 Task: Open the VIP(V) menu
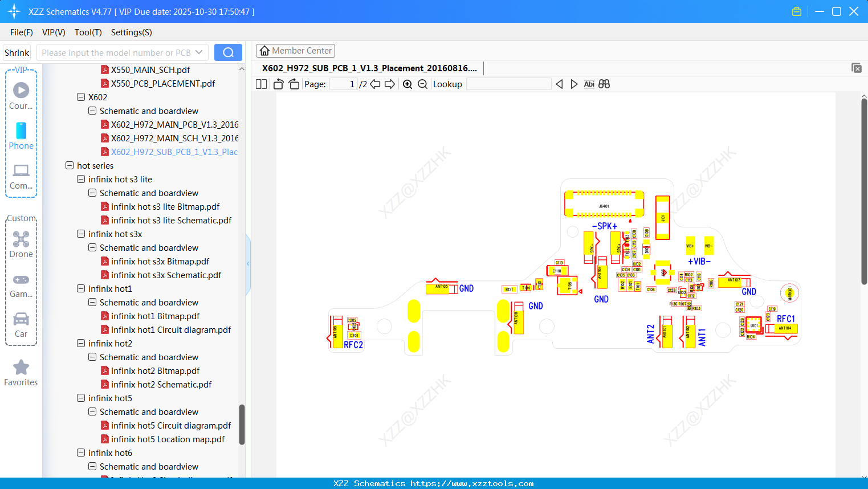54,32
